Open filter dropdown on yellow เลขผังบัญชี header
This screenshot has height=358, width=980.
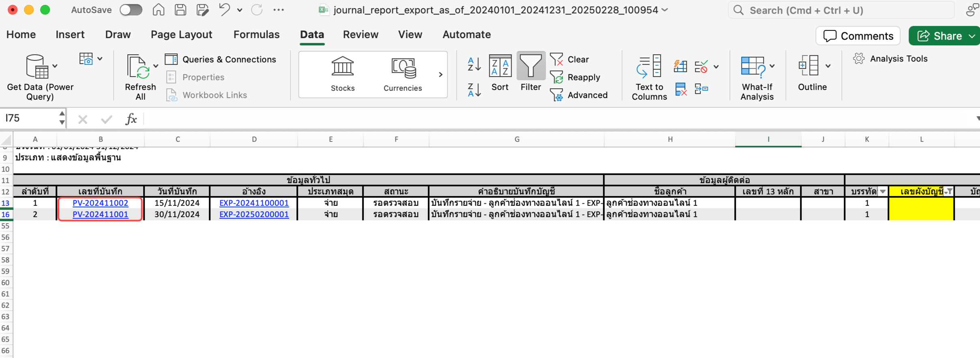coord(948,192)
